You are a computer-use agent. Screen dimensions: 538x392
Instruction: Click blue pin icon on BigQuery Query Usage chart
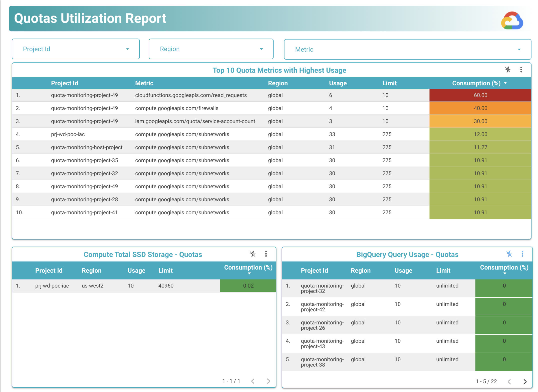point(509,254)
